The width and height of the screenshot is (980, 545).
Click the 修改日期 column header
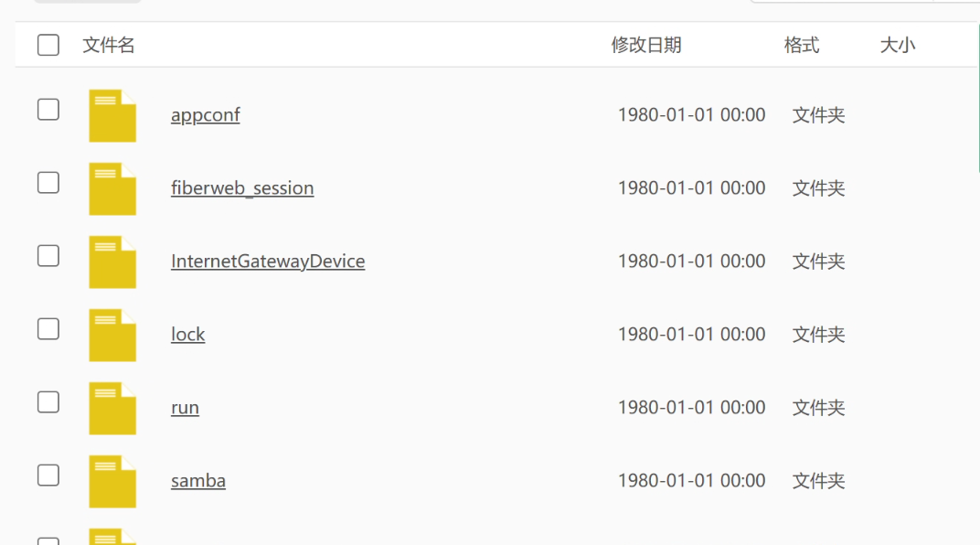point(646,45)
